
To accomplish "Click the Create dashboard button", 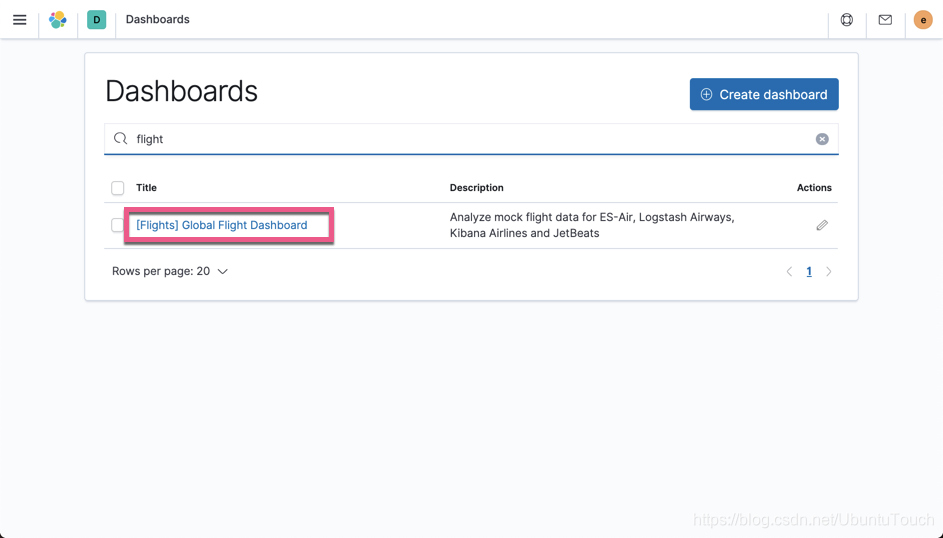I will [764, 94].
